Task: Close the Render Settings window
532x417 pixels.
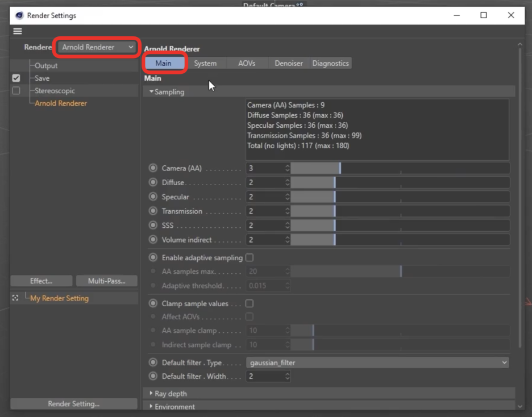Action: 511,15
